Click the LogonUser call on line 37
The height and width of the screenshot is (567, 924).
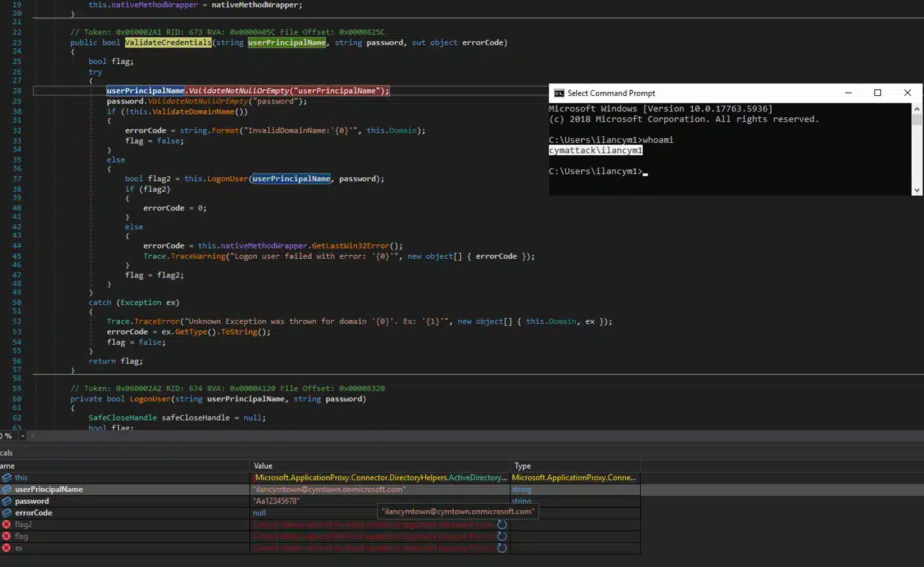[227, 179]
